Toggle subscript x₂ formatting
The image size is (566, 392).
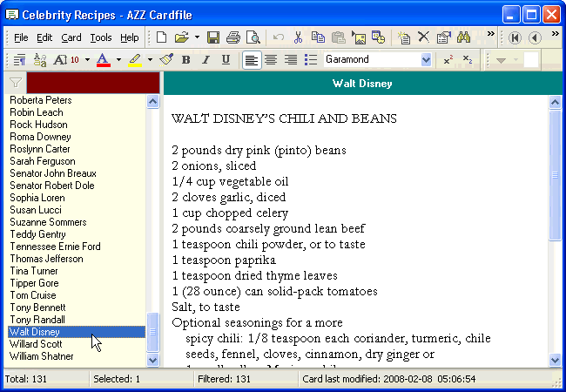468,59
